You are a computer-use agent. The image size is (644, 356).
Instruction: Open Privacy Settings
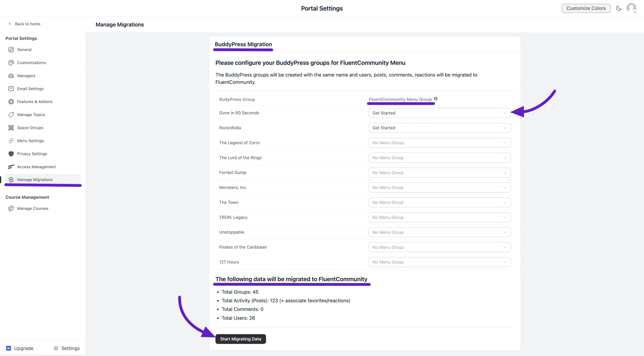click(43, 154)
